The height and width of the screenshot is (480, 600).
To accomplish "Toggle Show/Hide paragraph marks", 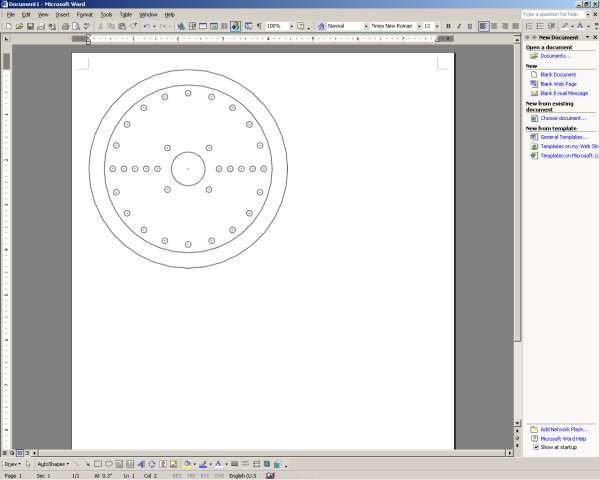I will point(259,26).
